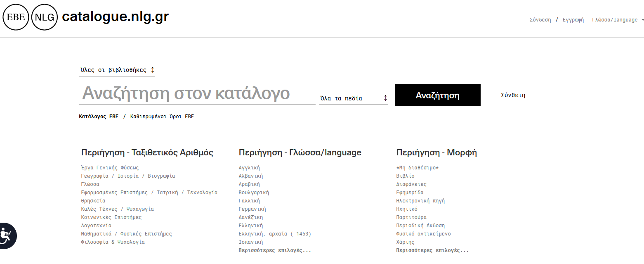Browse Εφαρμοσμένες Επιστήμες / Ιατρική / Τεχνολογία
This screenshot has width=644, height=264.
pos(149,193)
